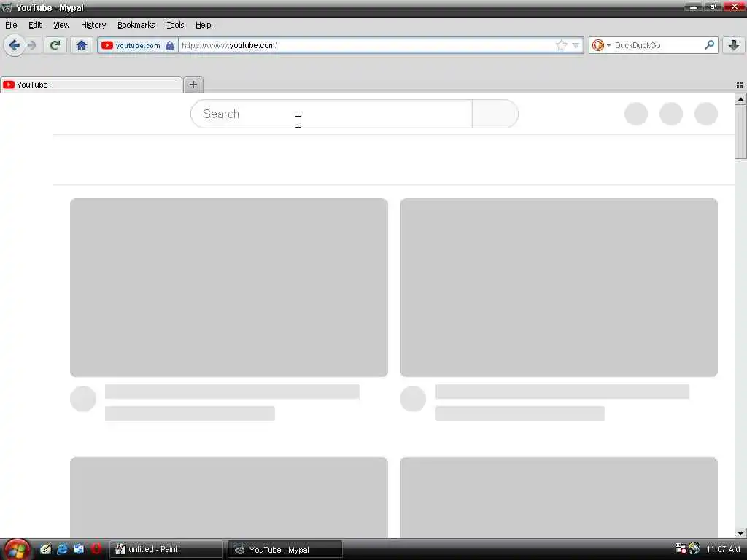
Task: Click the YouTube favicon in the tab
Action: click(9, 85)
